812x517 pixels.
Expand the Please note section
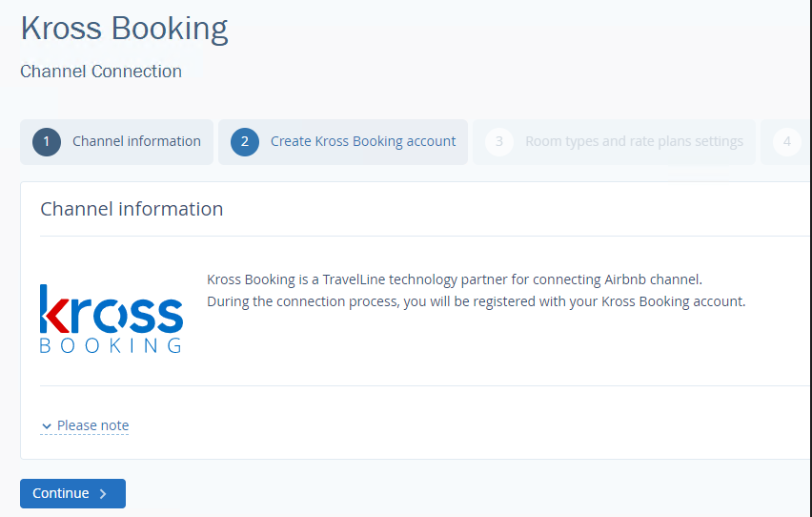click(x=85, y=425)
